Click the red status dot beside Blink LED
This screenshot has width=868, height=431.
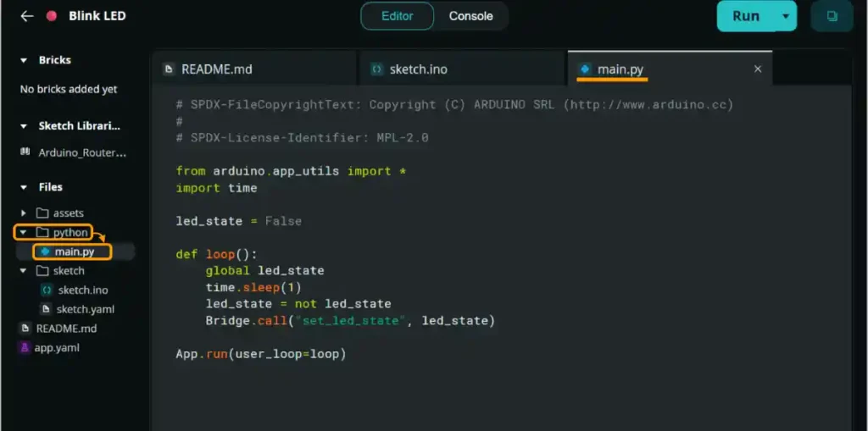[x=52, y=16]
